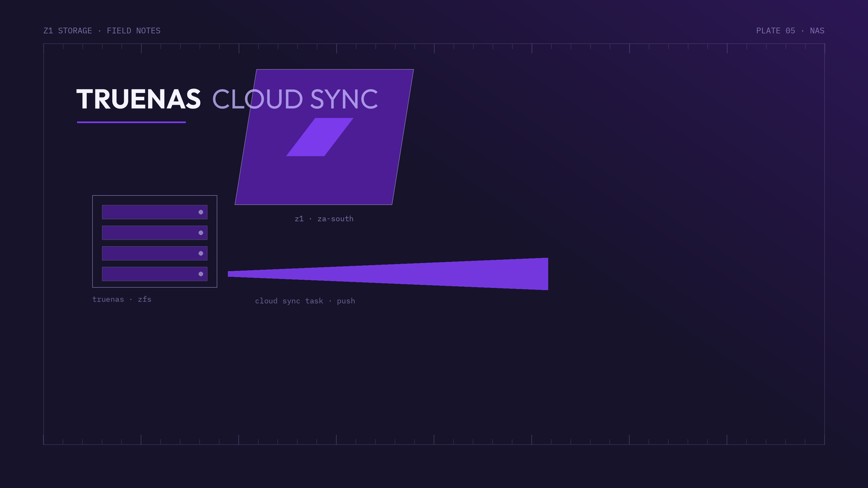Click the Z1 parallelogram logo panel
Image resolution: width=868 pixels, height=488 pixels.
pyautogui.click(x=324, y=137)
